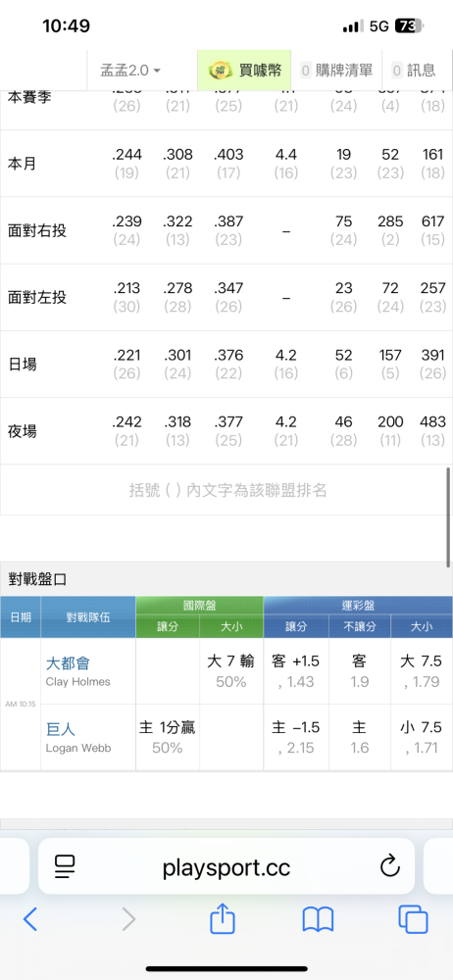Tap the coin icon beside 買噱幣
Image resolution: width=453 pixels, height=980 pixels.
[x=221, y=70]
